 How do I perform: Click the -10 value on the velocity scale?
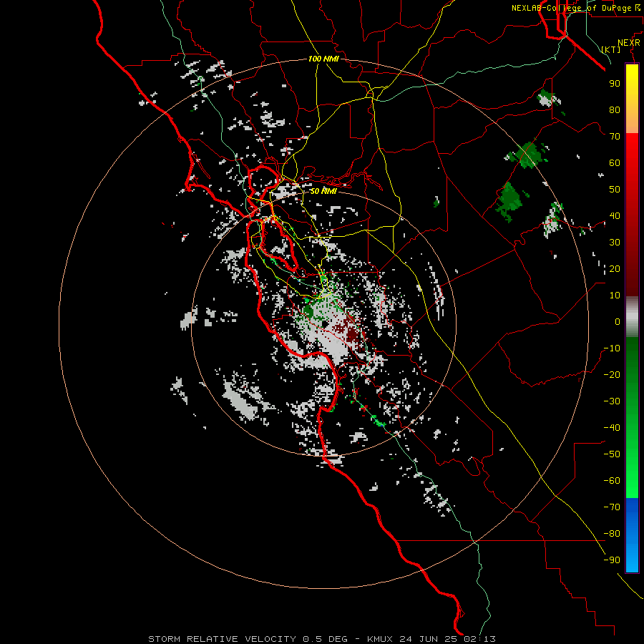[612, 348]
